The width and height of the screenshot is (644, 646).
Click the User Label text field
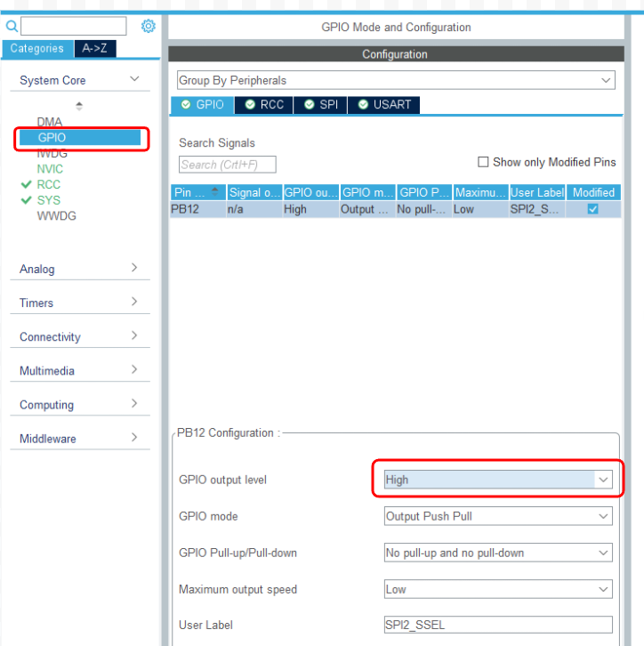[497, 625]
